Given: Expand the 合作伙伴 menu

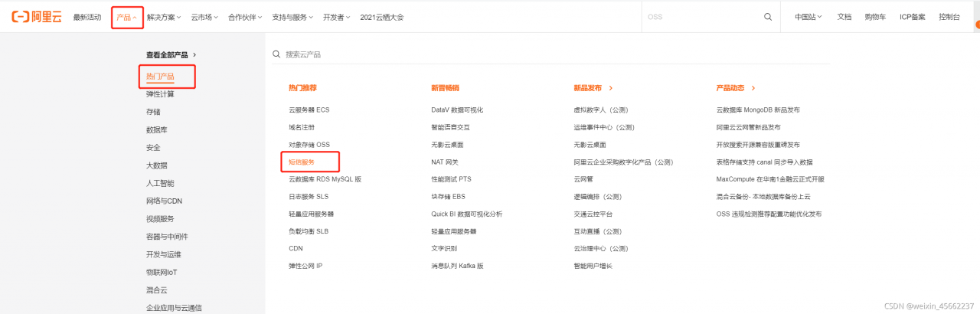Looking at the screenshot, I should pos(245,17).
